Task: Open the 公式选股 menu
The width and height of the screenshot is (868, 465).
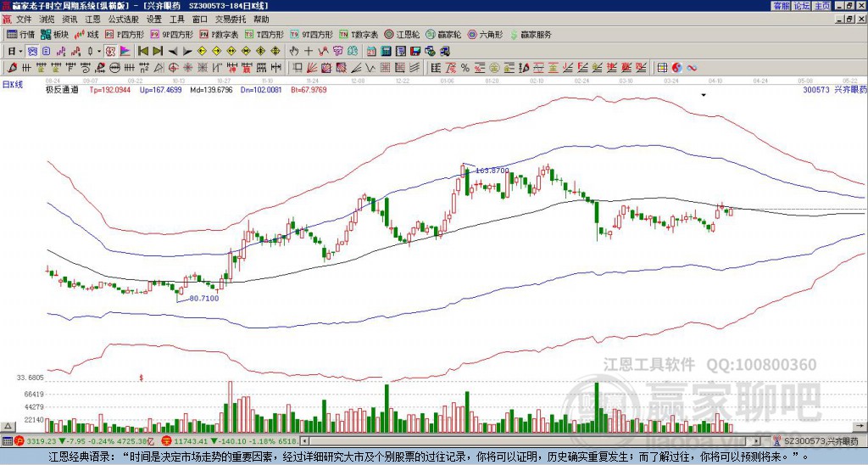Action: (x=124, y=20)
